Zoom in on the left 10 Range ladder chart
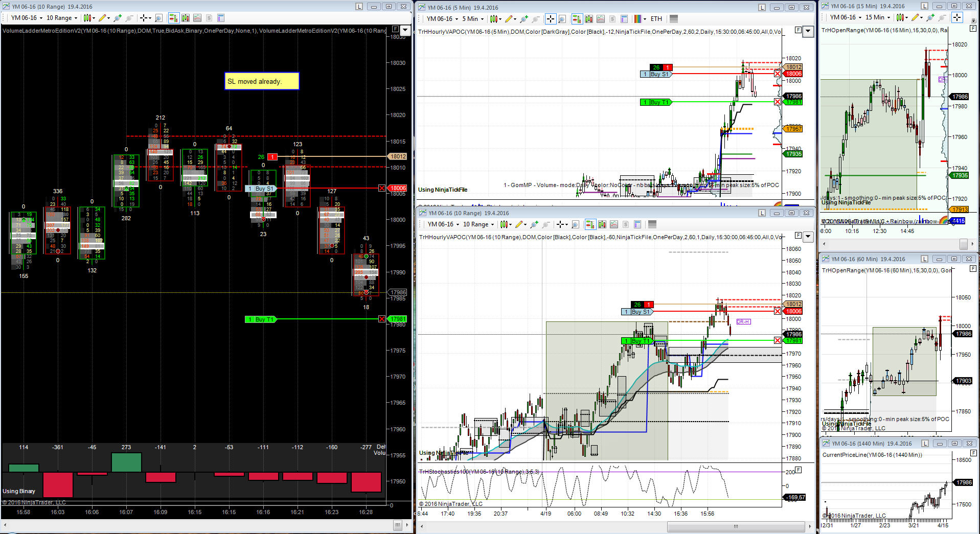The width and height of the screenshot is (980, 534). 118,18
